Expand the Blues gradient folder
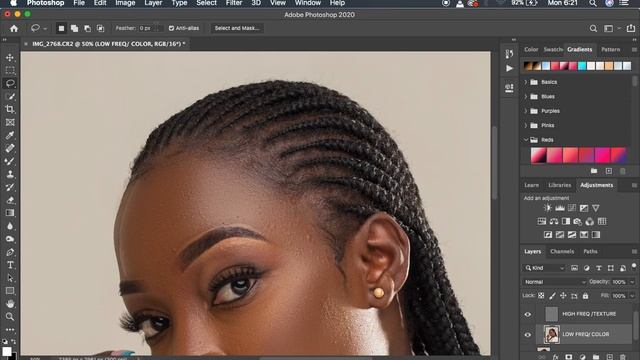This screenshot has height=360, width=640. click(x=526, y=97)
